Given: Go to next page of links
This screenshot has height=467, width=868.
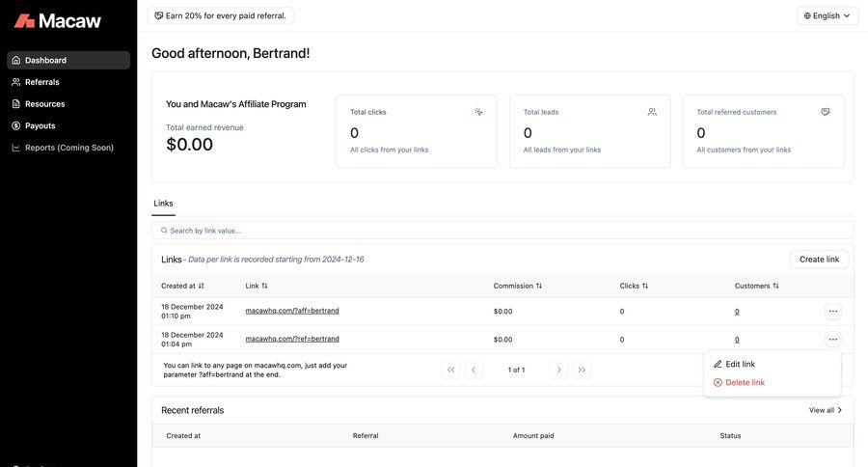Looking at the screenshot, I should 559,370.
